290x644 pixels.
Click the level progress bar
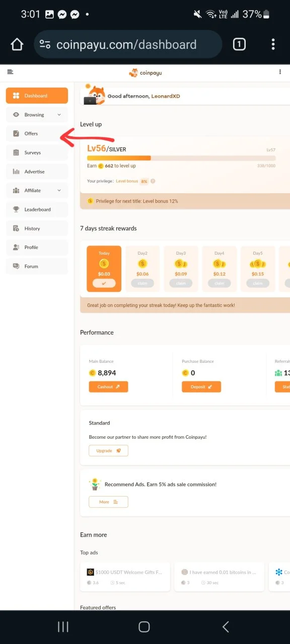181,158
